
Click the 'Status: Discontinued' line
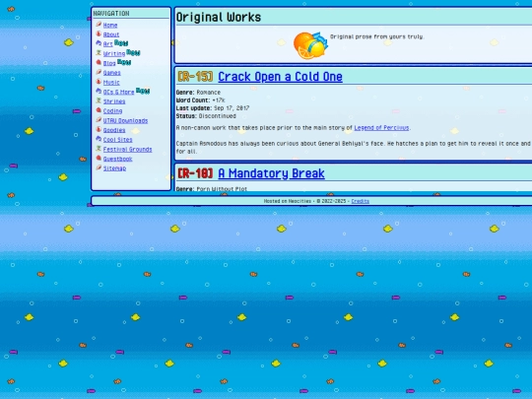pos(206,116)
